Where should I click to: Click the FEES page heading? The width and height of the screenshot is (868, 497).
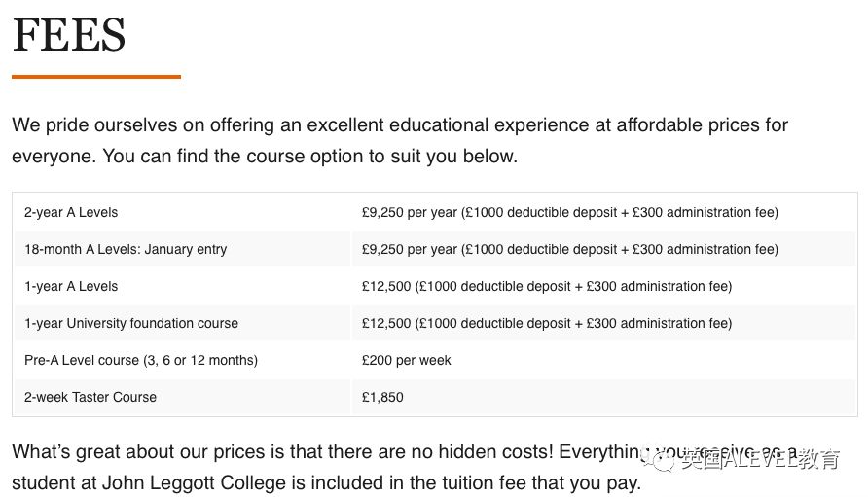click(69, 35)
